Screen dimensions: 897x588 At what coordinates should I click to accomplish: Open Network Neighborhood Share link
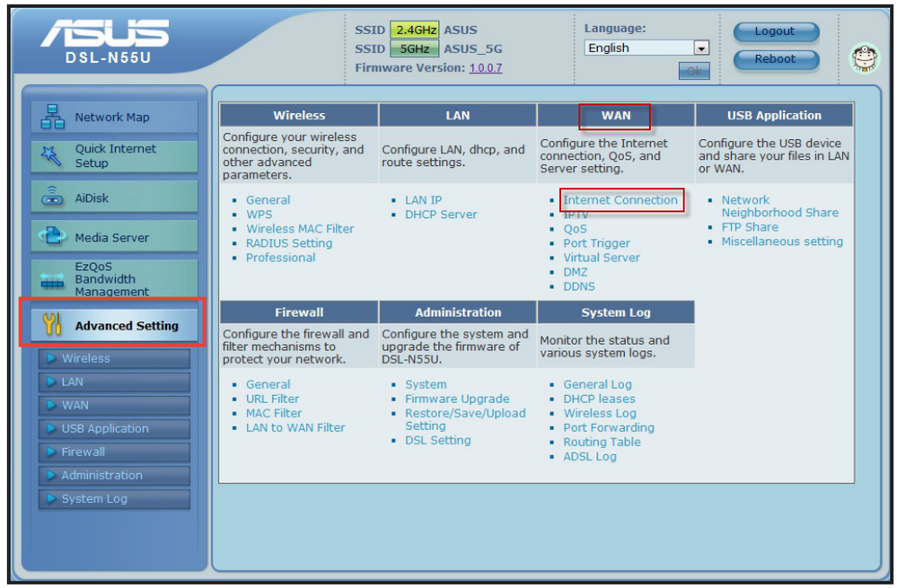click(779, 206)
